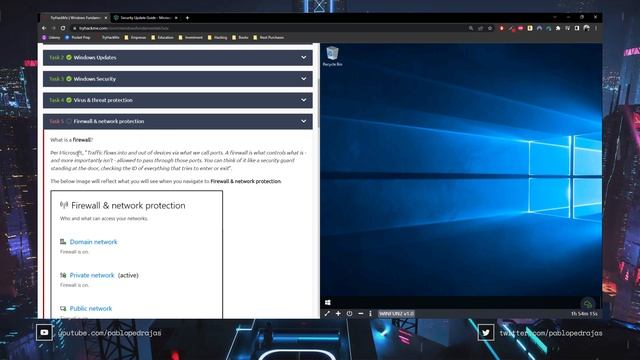
Task: Click the plus icon in VM toolbar
Action: (x=338, y=313)
